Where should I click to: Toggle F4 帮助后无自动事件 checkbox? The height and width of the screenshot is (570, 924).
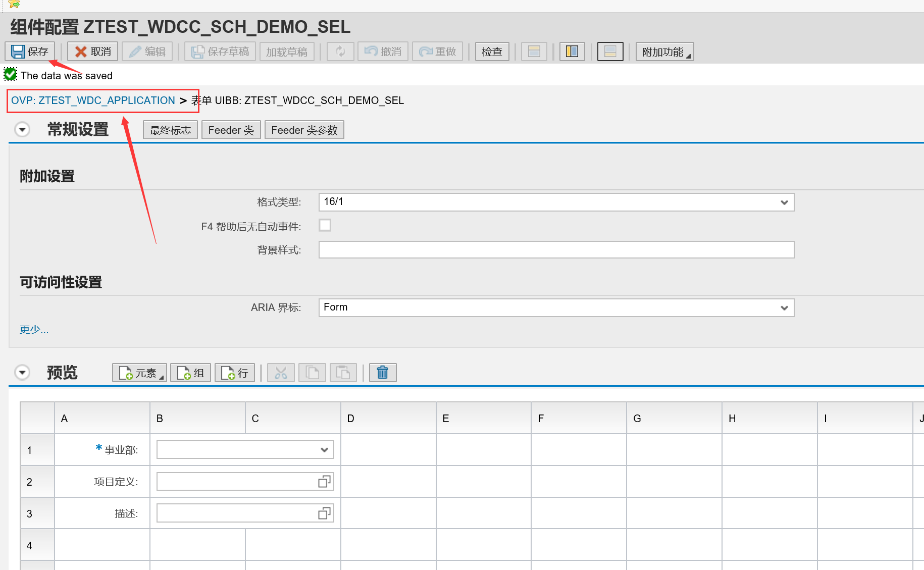[325, 225]
